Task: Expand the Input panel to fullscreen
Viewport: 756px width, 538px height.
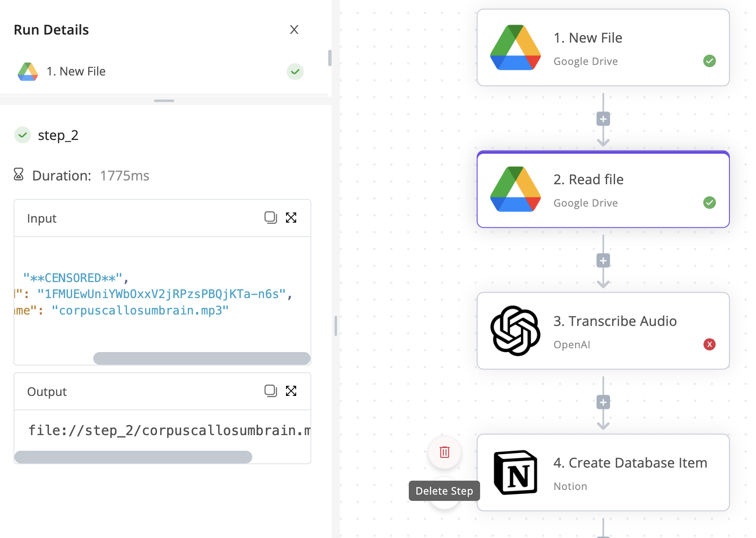Action: [291, 218]
